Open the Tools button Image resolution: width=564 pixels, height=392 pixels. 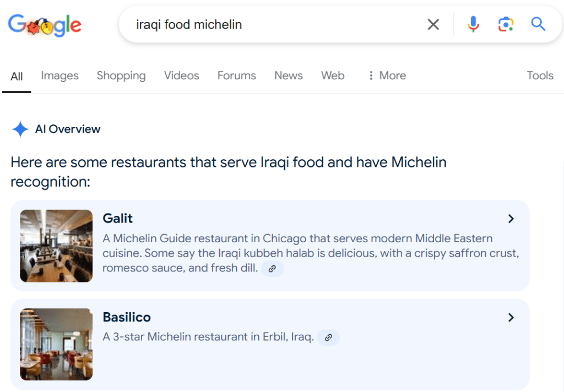[x=539, y=75]
